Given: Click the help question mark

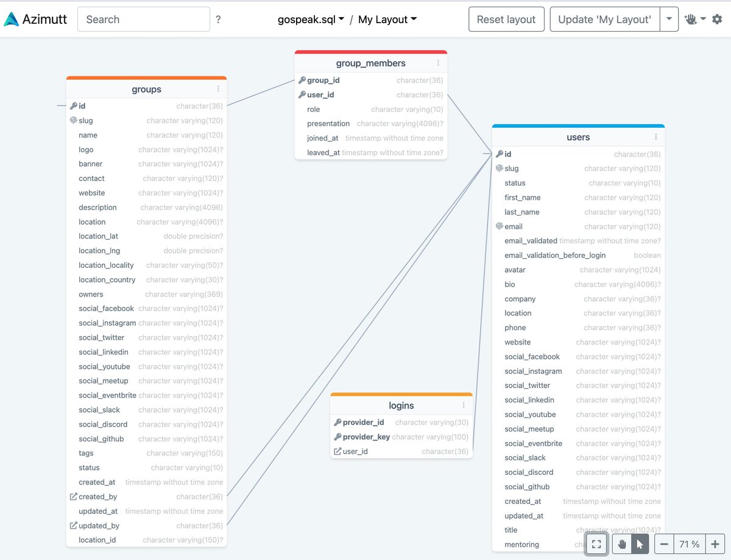Looking at the screenshot, I should (x=218, y=19).
